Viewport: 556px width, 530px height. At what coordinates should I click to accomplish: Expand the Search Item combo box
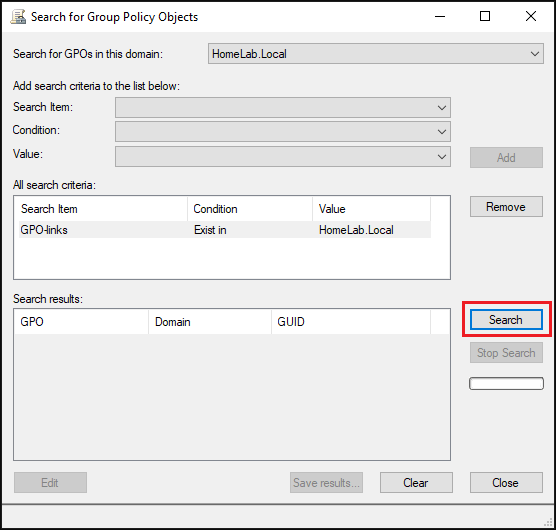pyautogui.click(x=283, y=107)
